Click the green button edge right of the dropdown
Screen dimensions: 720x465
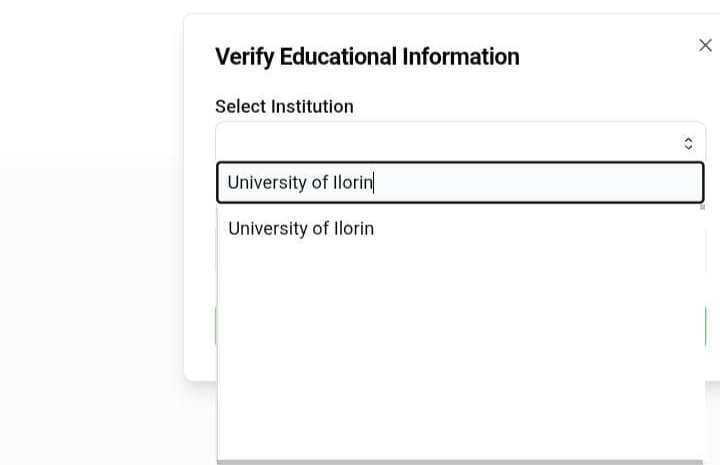point(705,326)
